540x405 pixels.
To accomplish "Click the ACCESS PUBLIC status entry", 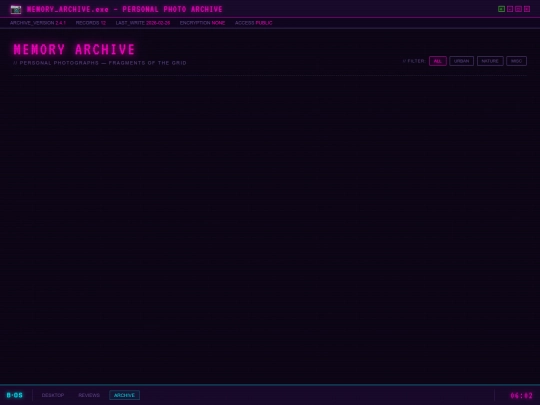I will (x=253, y=23).
